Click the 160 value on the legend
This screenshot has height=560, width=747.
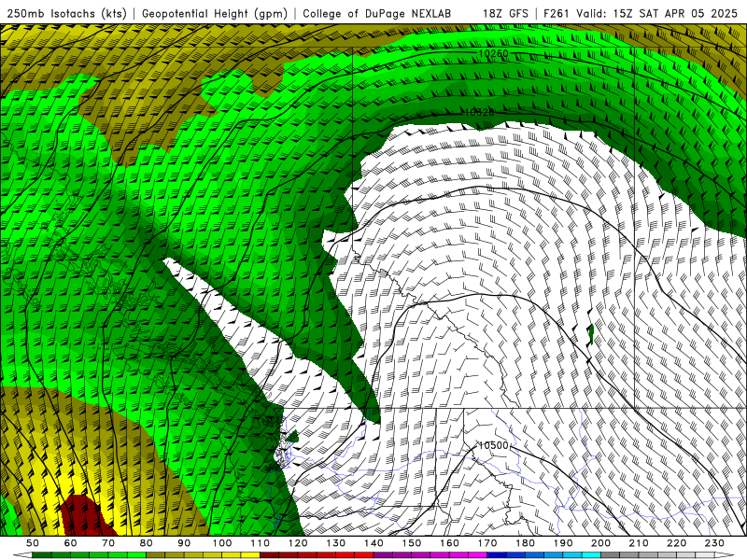[x=449, y=543]
